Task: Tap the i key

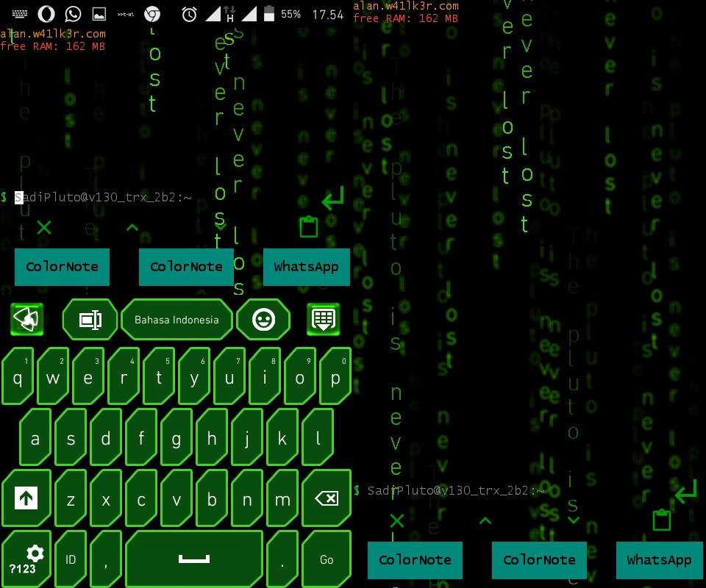Action: click(x=265, y=376)
